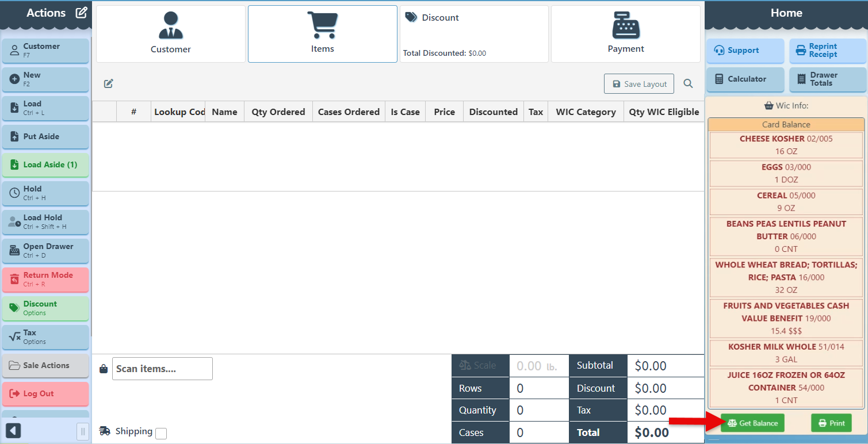Click the search magnifier icon
The image size is (868, 444).
688,84
